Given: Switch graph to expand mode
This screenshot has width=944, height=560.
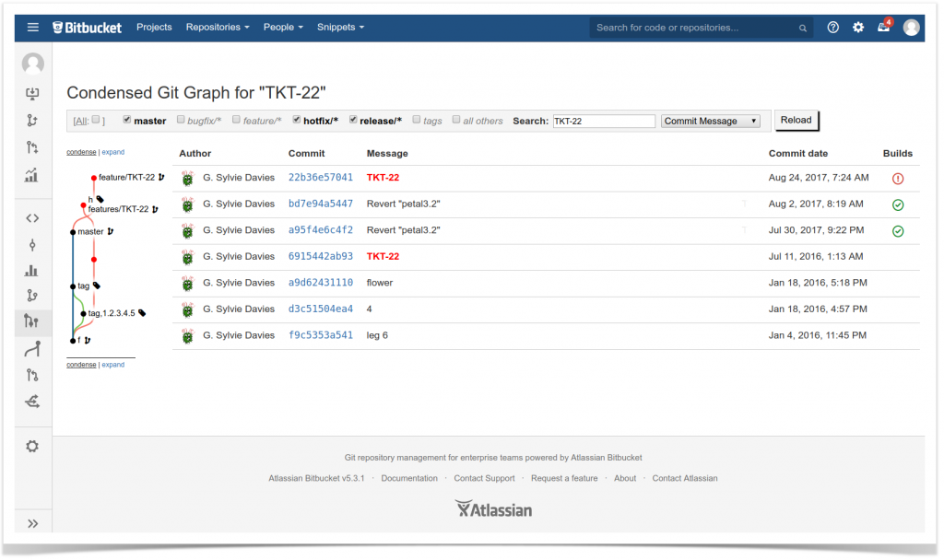Looking at the screenshot, I should pos(112,151).
